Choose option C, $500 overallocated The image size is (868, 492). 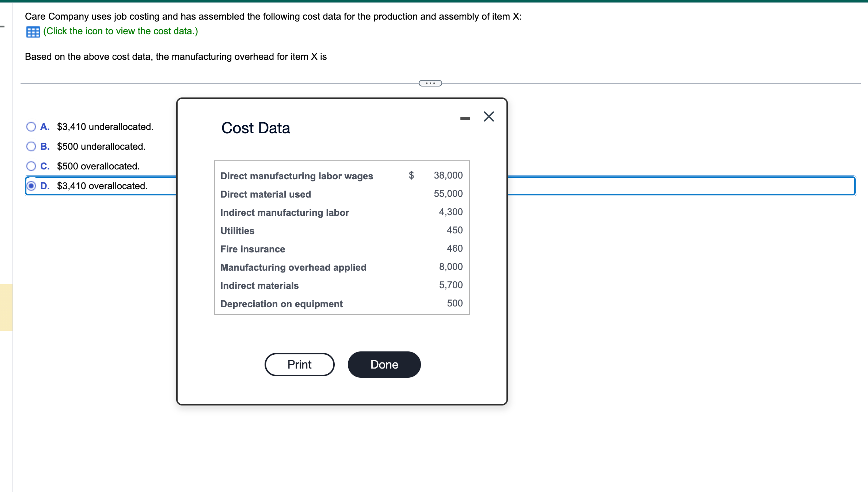point(31,166)
